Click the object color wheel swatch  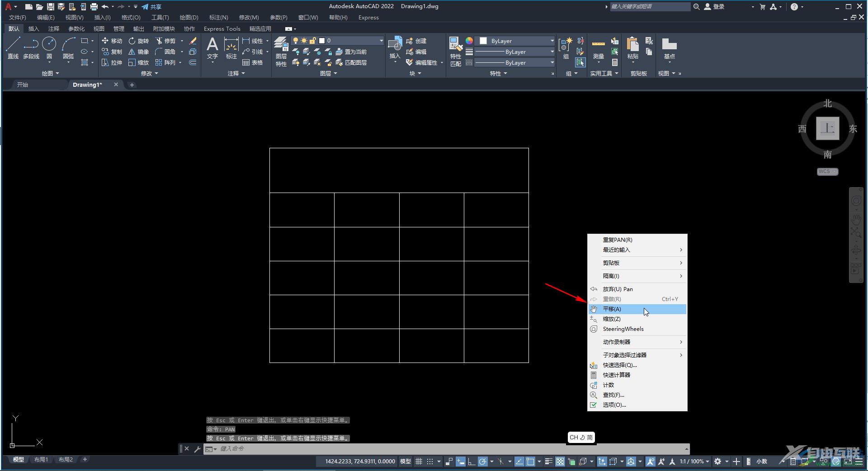(469, 41)
